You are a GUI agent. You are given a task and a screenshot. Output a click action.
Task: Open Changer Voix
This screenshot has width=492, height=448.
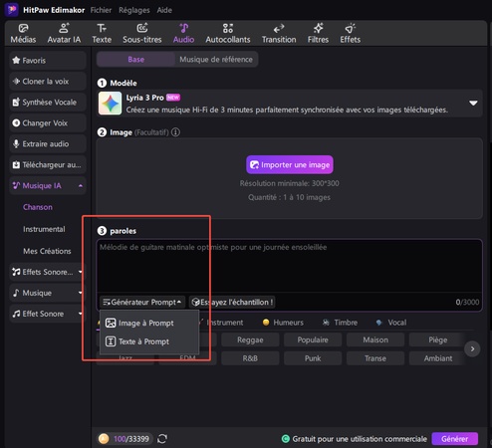click(x=48, y=123)
